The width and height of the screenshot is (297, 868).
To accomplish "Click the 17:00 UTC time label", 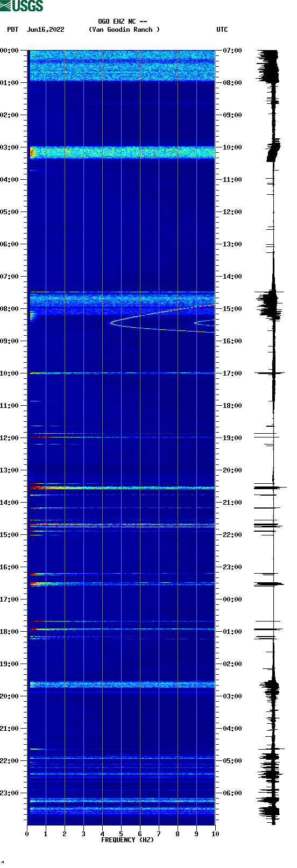I will (232, 373).
